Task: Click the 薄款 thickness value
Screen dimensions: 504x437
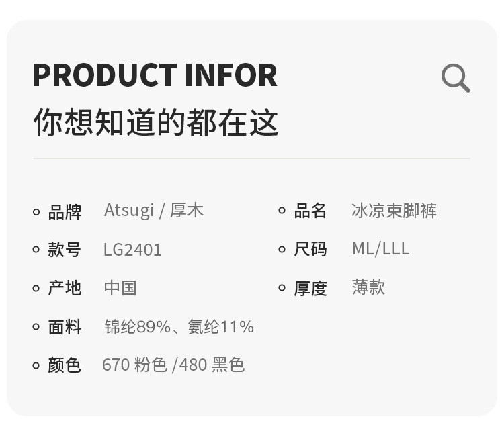Action: click(x=368, y=287)
